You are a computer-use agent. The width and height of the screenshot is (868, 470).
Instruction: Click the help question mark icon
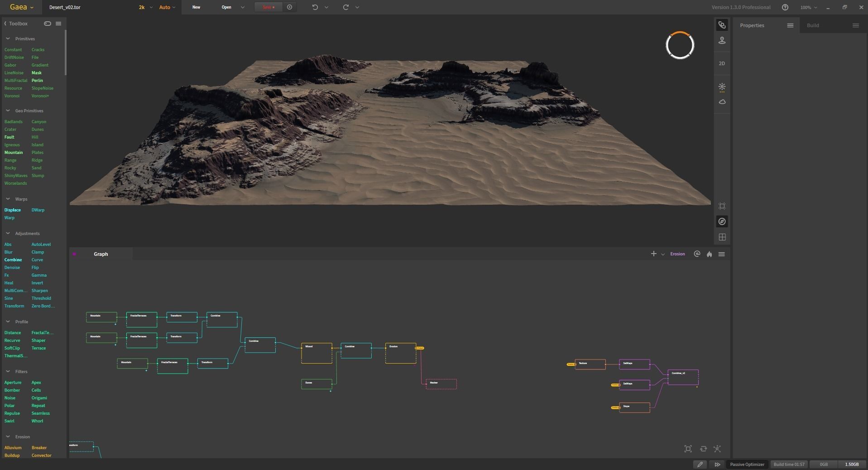(x=785, y=7)
